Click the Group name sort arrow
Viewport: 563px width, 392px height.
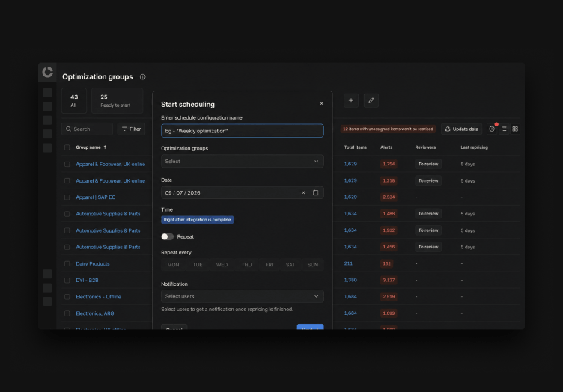[105, 147]
